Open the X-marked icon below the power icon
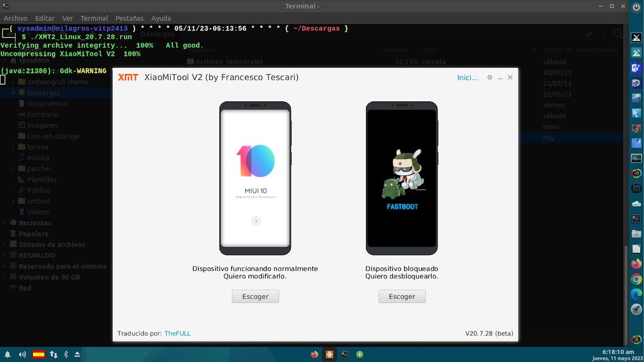Screen dimensions: 644x362 [x=636, y=38]
